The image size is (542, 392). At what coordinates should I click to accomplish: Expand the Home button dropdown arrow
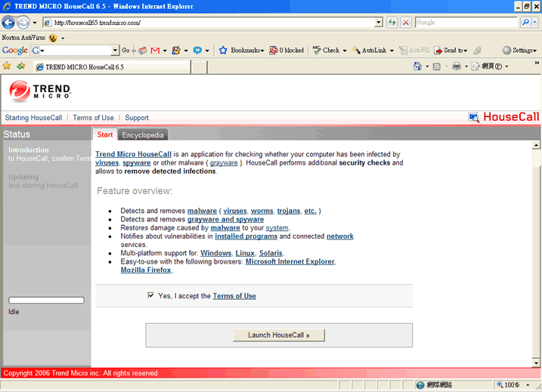click(x=427, y=66)
